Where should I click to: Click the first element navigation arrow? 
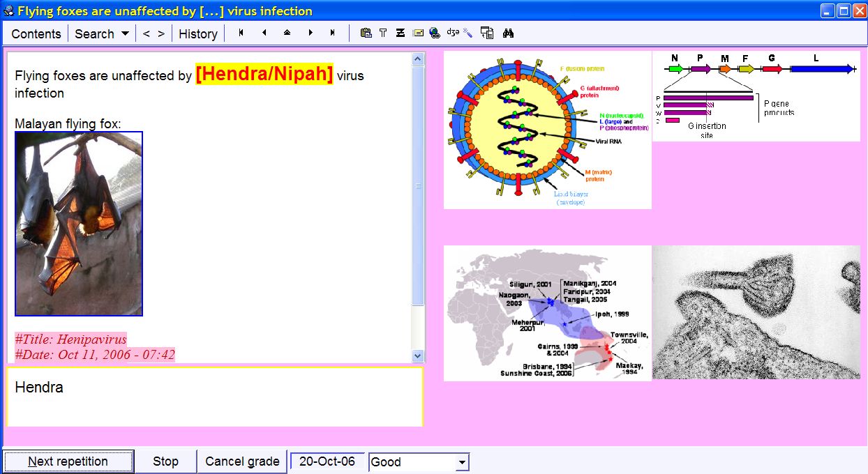tap(241, 33)
